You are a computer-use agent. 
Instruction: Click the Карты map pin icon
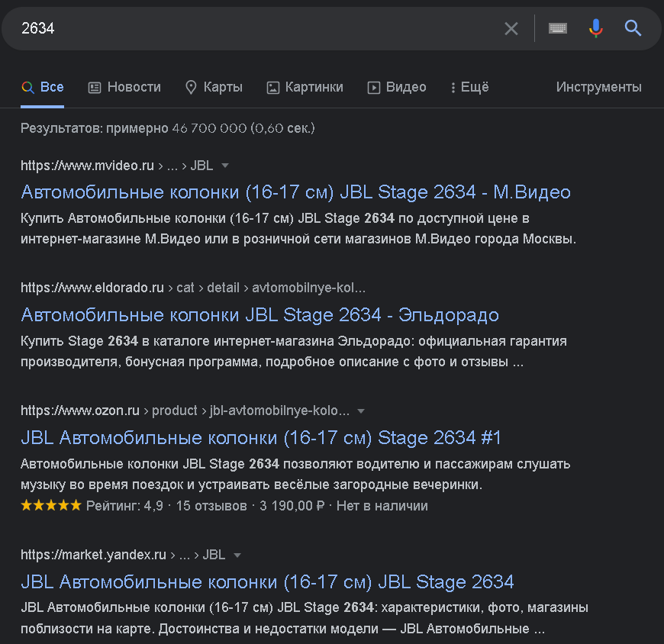[x=191, y=87]
